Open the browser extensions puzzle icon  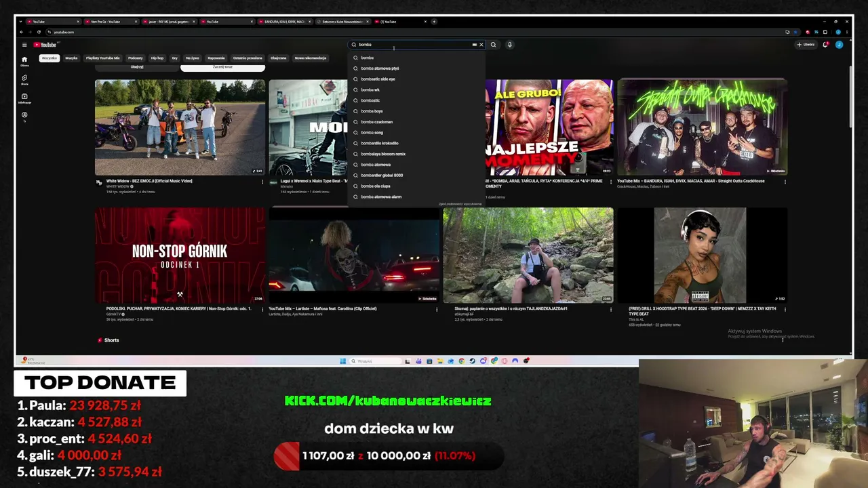(x=825, y=32)
